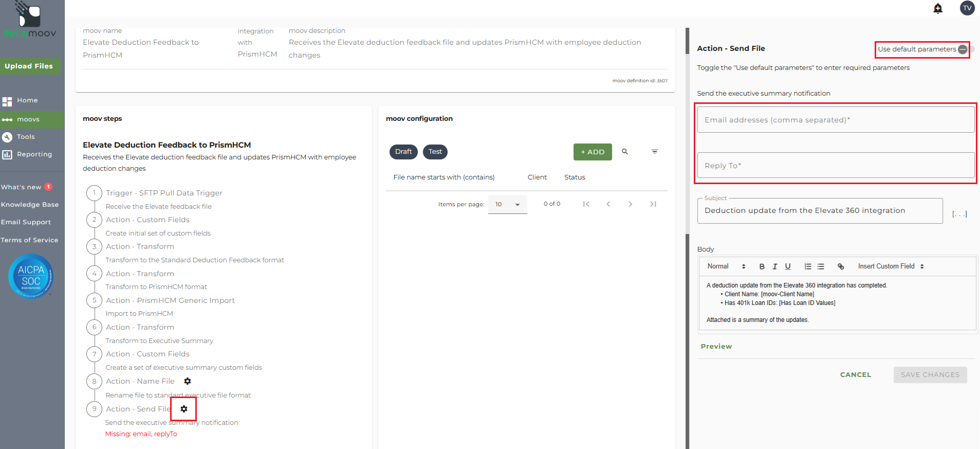980x449 pixels.
Task: Go to last page of results
Action: click(x=653, y=204)
